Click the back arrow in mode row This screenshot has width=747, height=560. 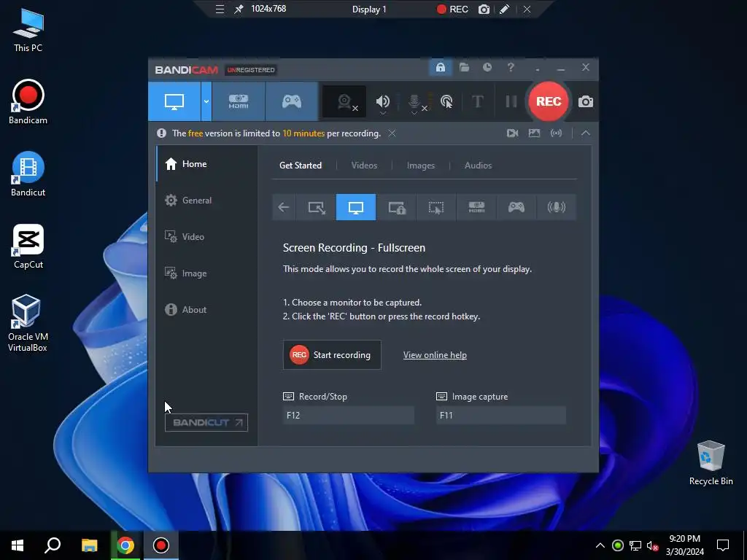[x=284, y=207]
